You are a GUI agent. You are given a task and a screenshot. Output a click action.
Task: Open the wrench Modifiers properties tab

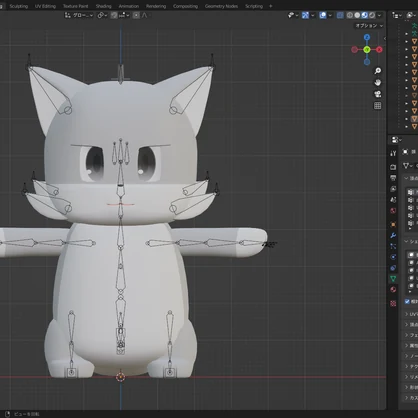[x=393, y=235]
